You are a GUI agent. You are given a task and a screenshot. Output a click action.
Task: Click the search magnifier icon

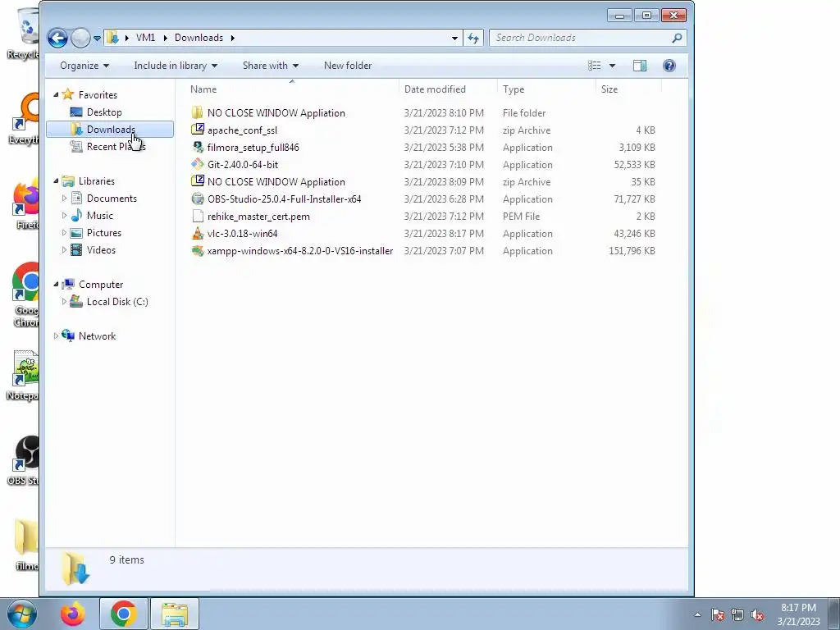pos(677,38)
